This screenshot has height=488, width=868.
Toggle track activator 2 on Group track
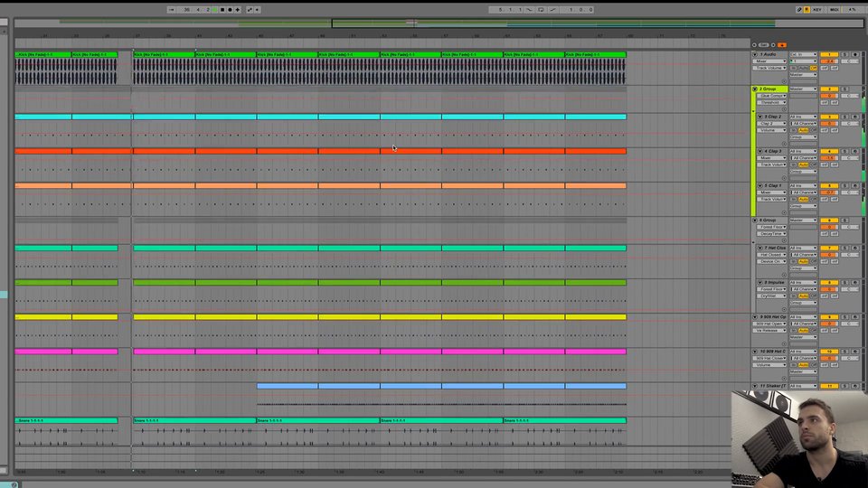click(x=829, y=89)
